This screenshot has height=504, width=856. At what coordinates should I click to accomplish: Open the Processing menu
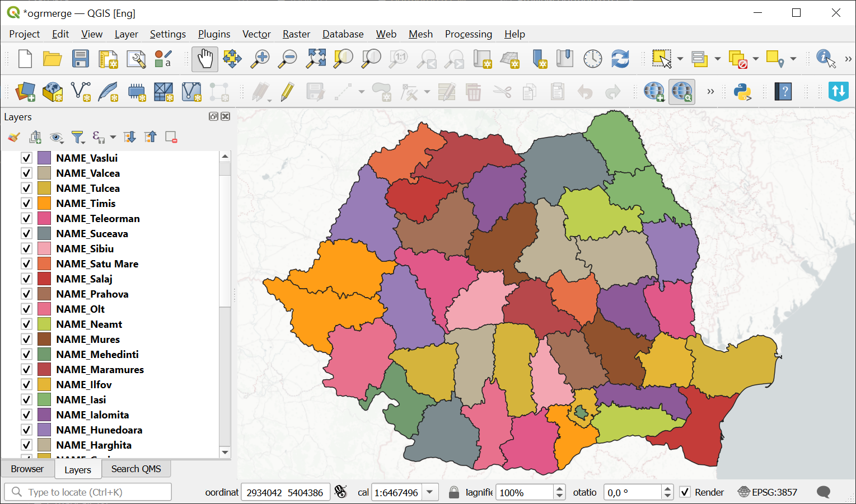pos(468,34)
